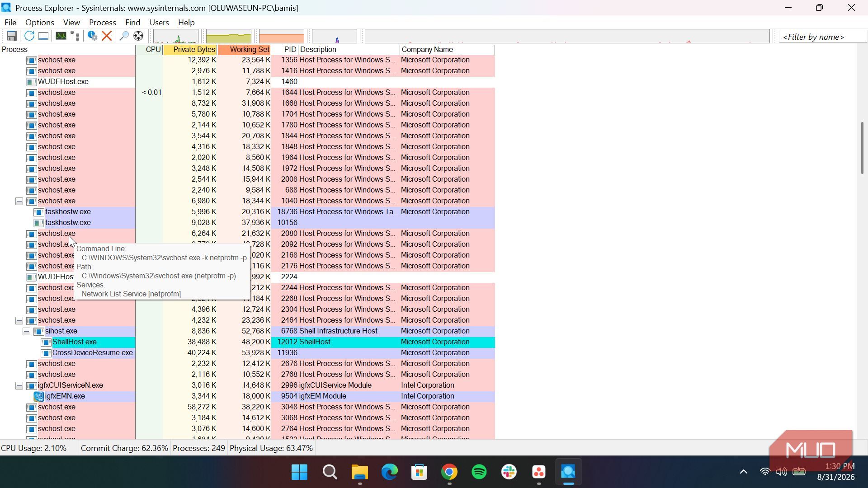Select the igfxEMN.exe process row
The width and height of the screenshot is (868, 488).
click(x=247, y=396)
